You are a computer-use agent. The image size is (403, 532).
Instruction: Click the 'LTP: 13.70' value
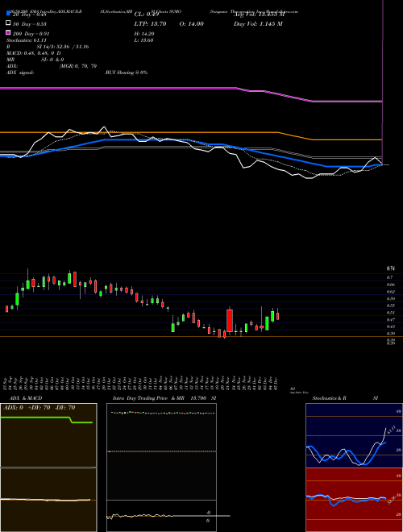tap(150, 23)
